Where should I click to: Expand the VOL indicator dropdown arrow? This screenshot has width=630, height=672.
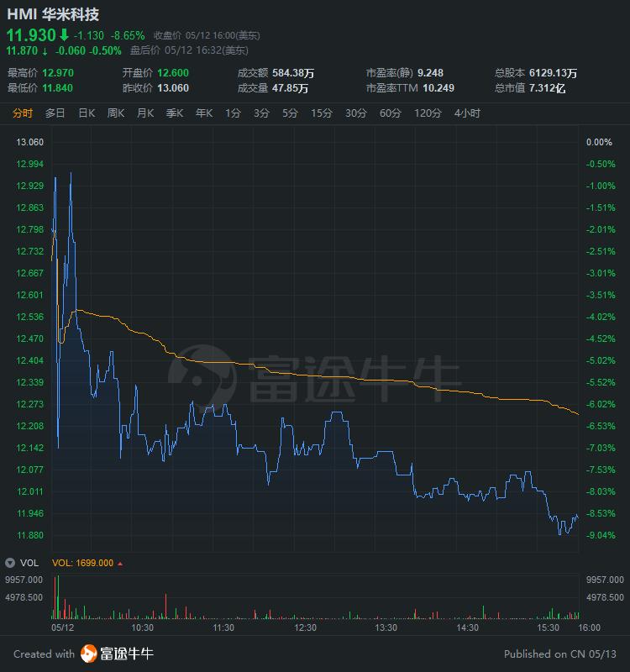click(10, 563)
